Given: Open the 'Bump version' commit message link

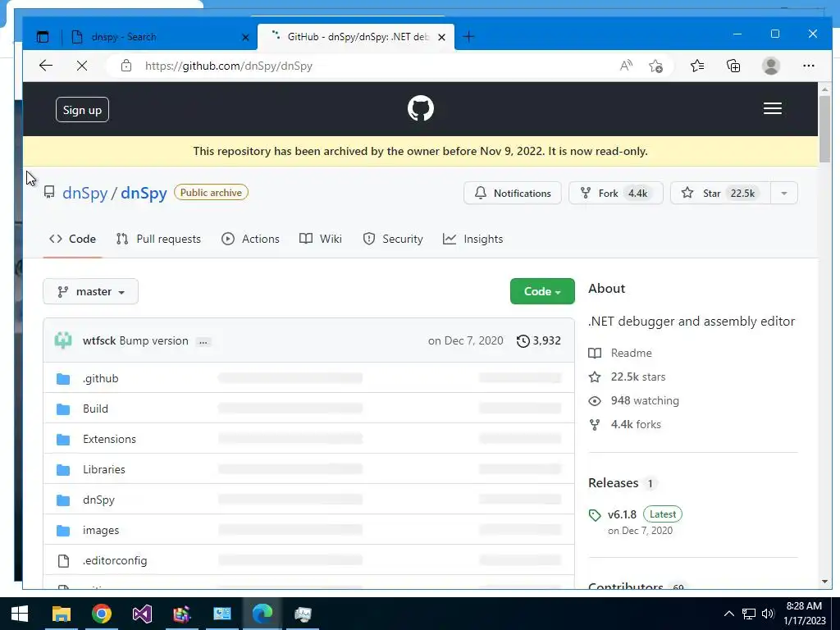Looking at the screenshot, I should 153,340.
